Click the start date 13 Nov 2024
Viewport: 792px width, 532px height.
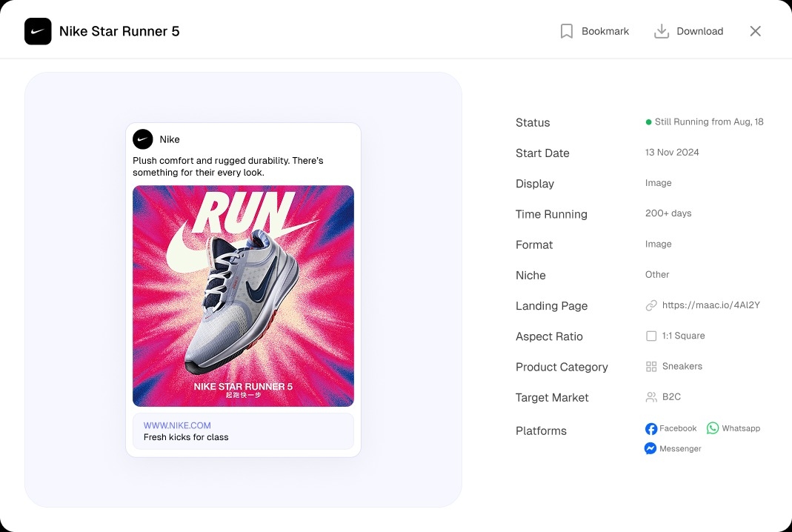click(672, 152)
